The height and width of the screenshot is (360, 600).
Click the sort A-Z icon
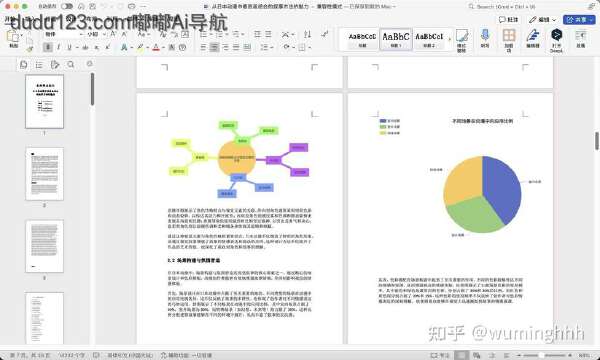coord(307,34)
